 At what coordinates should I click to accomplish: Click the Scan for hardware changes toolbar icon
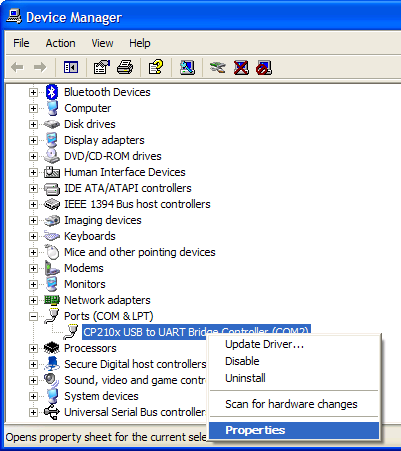[187, 68]
